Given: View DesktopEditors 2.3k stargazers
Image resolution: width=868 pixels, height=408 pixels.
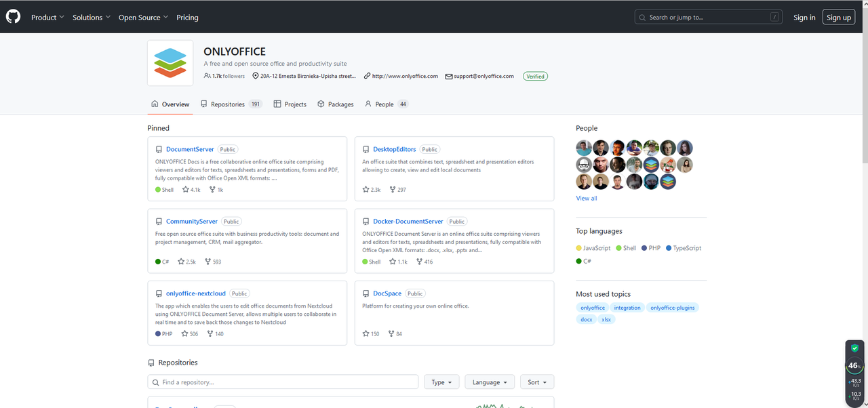Looking at the screenshot, I should pyautogui.click(x=372, y=190).
